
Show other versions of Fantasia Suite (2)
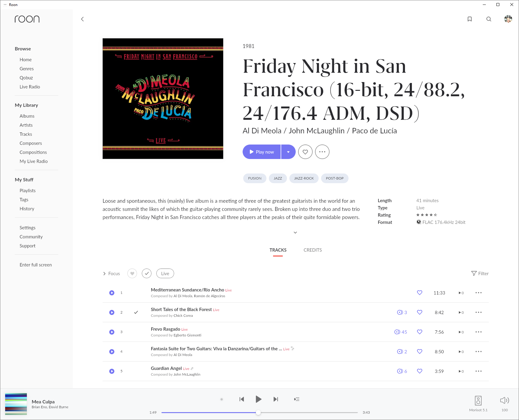point(402,352)
